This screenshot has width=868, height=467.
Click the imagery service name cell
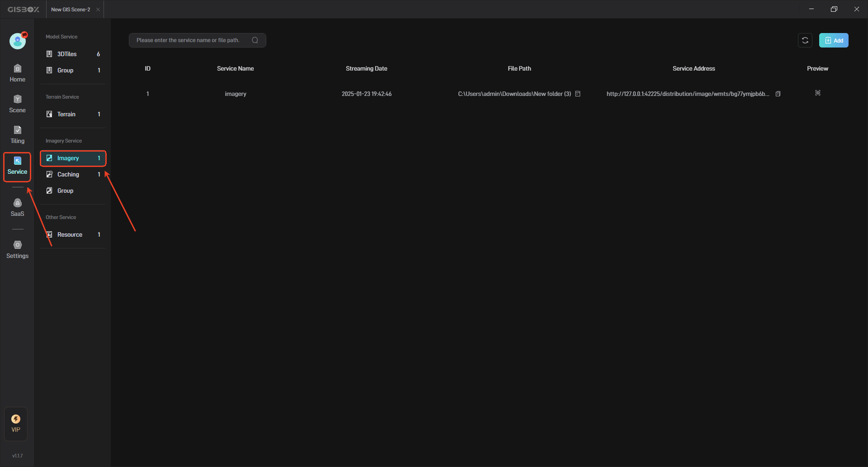(x=236, y=94)
